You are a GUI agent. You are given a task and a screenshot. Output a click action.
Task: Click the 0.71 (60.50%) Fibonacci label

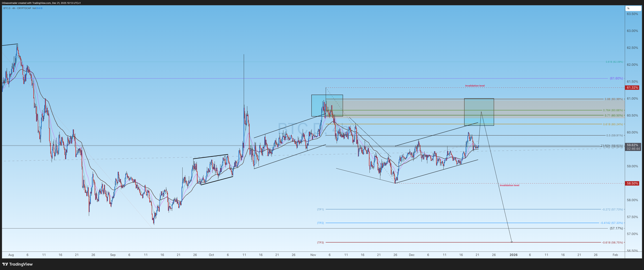click(x=614, y=115)
